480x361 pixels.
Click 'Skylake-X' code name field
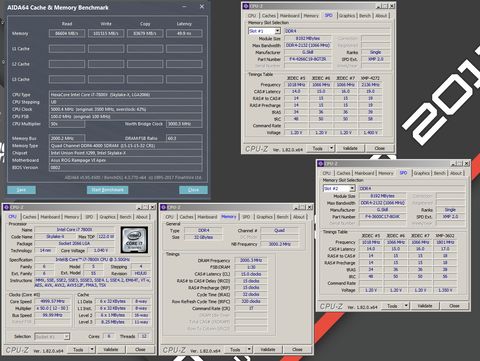point(55,237)
